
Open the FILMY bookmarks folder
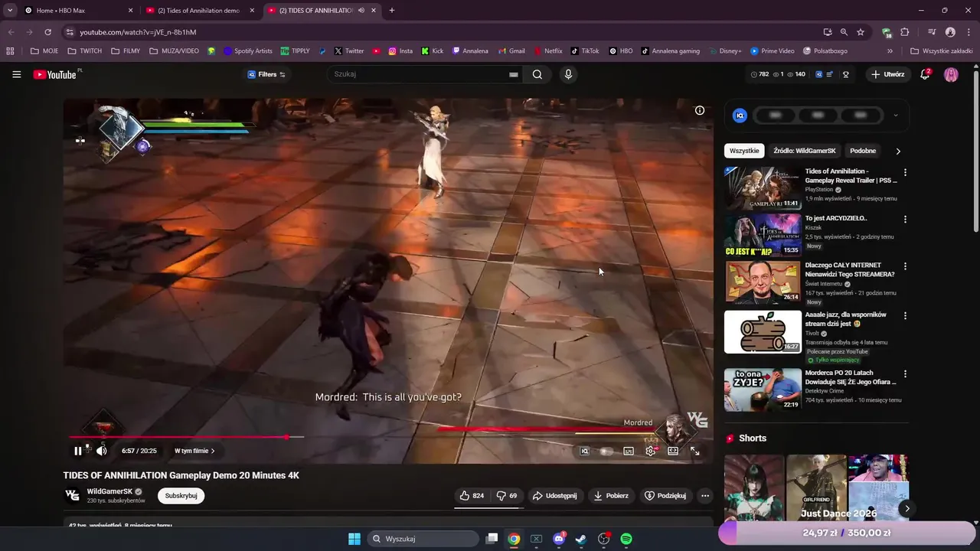pyautogui.click(x=125, y=51)
